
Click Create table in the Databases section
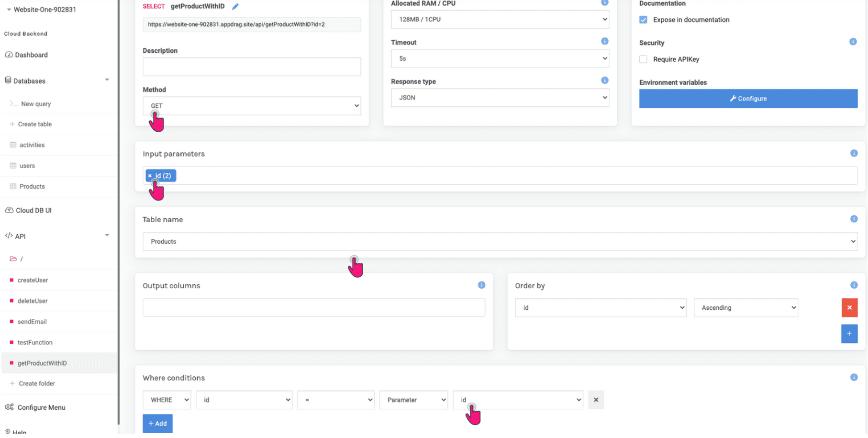[x=34, y=124]
